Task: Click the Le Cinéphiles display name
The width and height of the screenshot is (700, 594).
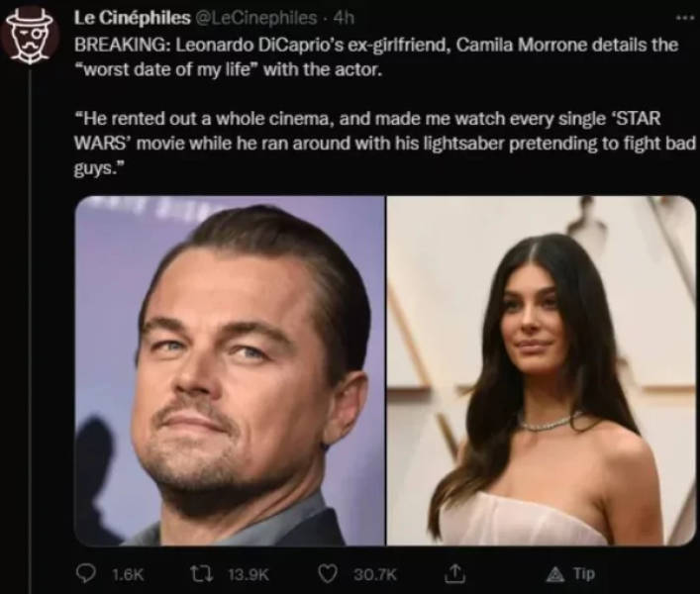Action: pyautogui.click(x=132, y=18)
